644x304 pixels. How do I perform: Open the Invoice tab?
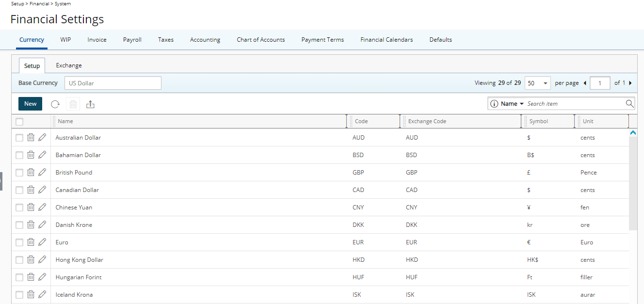(97, 40)
